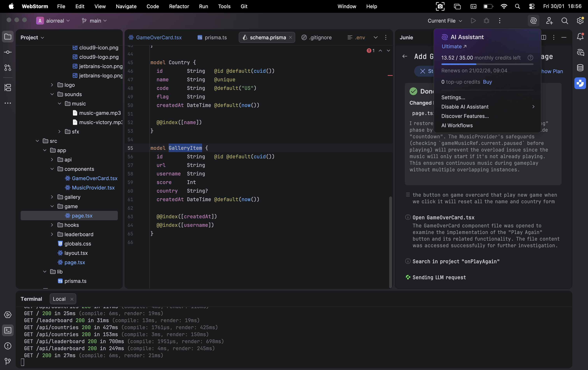Image resolution: width=588 pixels, height=370 pixels.
Task: Click the Problems tool window icon
Action: point(8,346)
